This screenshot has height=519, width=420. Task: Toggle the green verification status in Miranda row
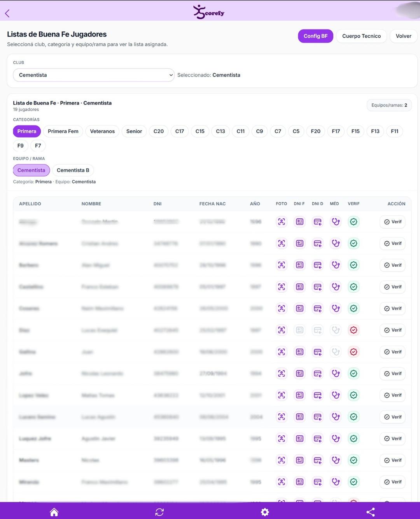(353, 482)
